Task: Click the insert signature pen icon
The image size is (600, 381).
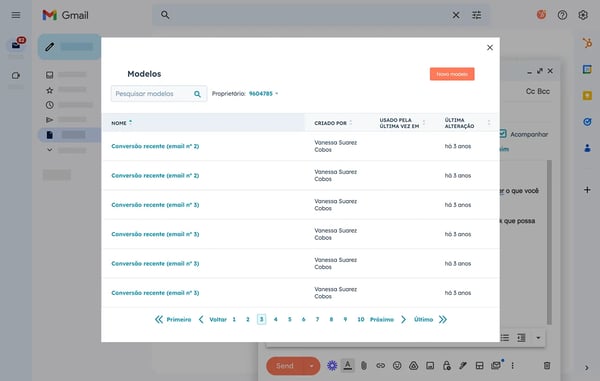Action: tap(463, 366)
